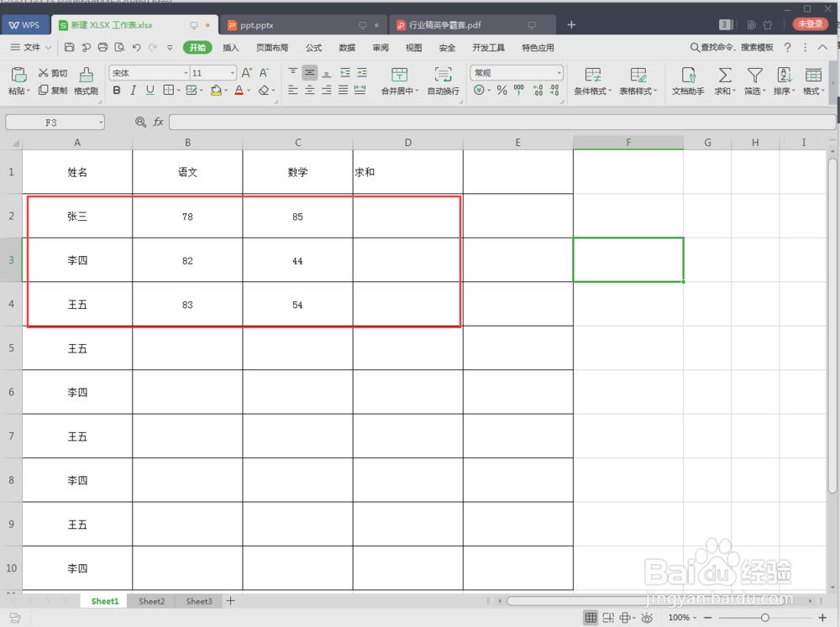Activate the Format Painter (格式刷)
Screen dimensions: 840x627
click(86, 81)
